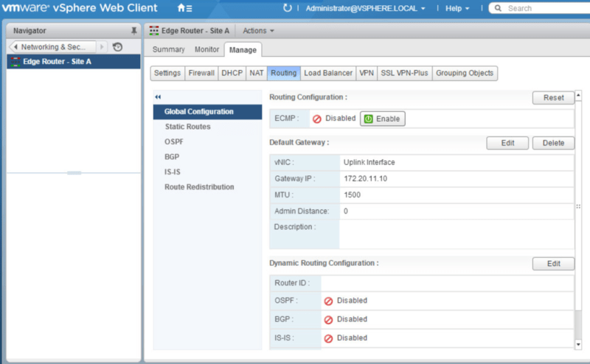Viewport: 590px width, 364px height.
Task: Open the vSphere home menu icon
Action: point(184,8)
